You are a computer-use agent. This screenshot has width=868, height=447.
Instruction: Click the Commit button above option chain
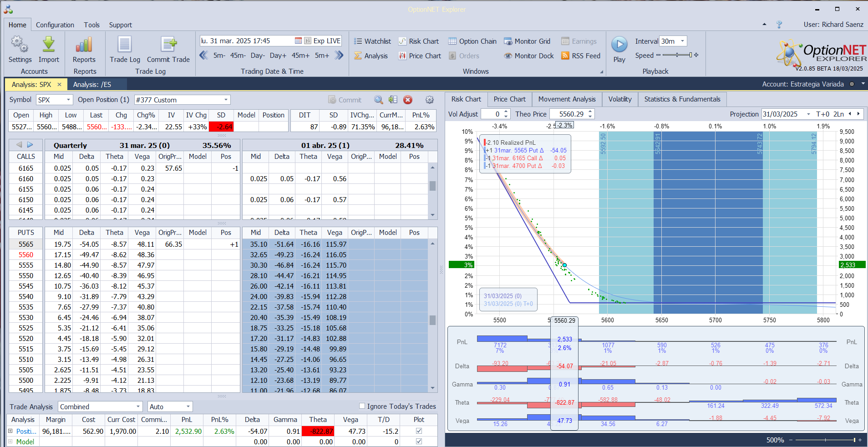345,100
